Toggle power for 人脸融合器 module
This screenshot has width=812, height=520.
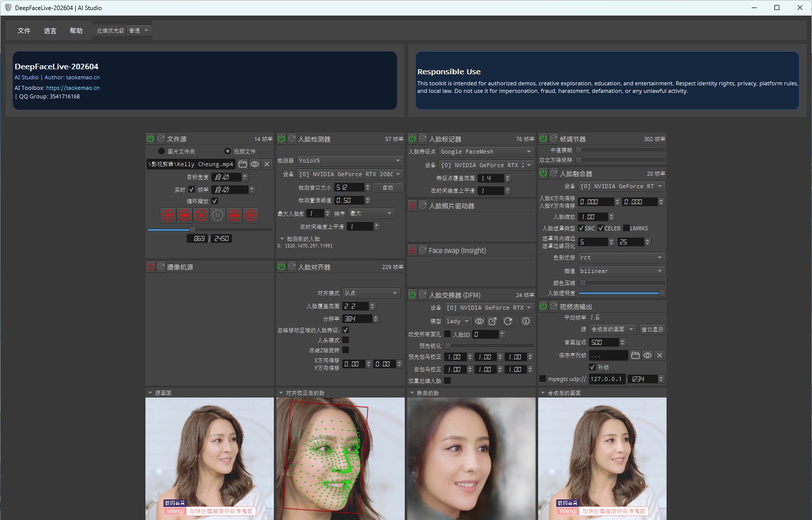(543, 173)
